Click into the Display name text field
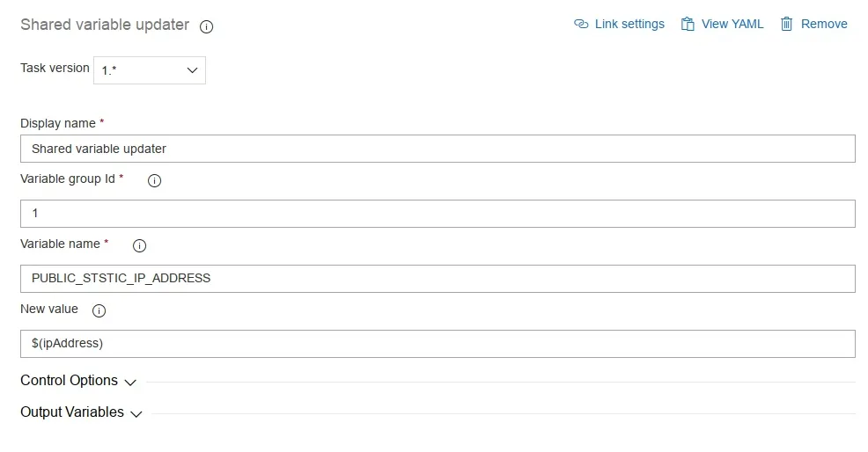Image resolution: width=868 pixels, height=452 pixels. [438, 149]
